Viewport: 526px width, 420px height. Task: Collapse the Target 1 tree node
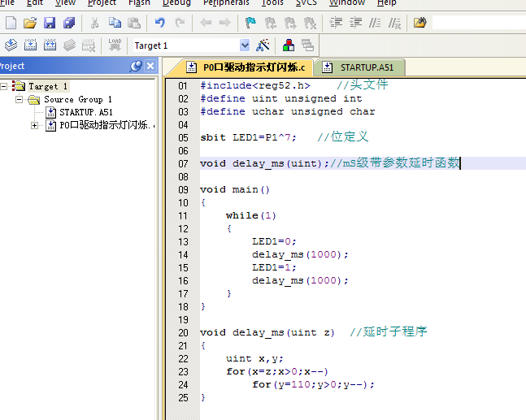(4, 86)
